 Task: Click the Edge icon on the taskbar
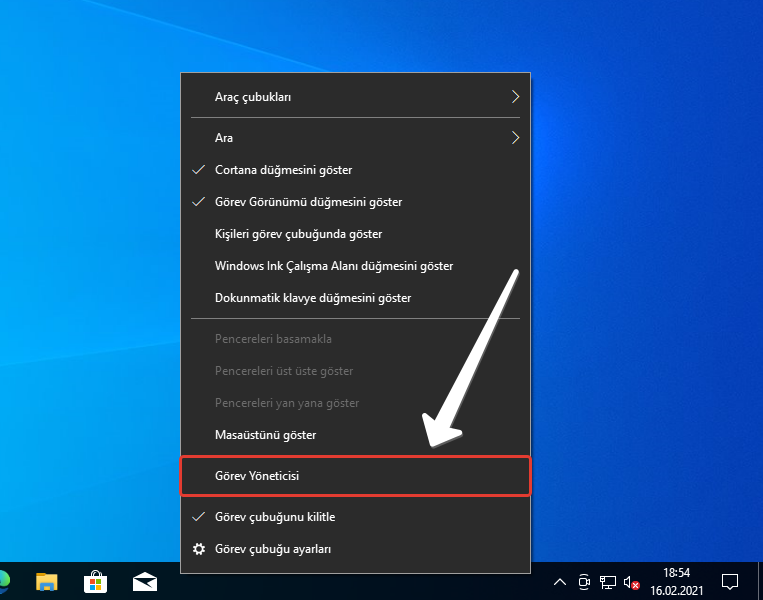click(4, 581)
